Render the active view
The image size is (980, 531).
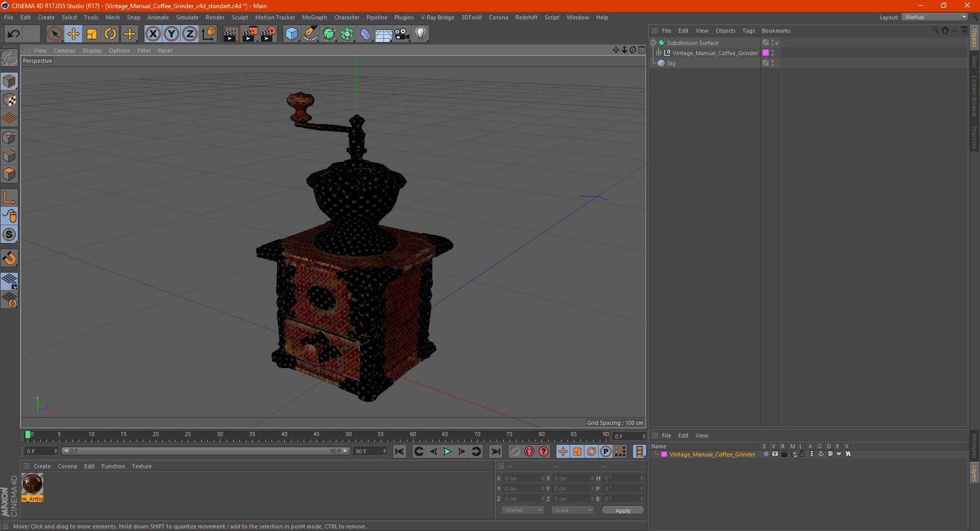point(231,34)
